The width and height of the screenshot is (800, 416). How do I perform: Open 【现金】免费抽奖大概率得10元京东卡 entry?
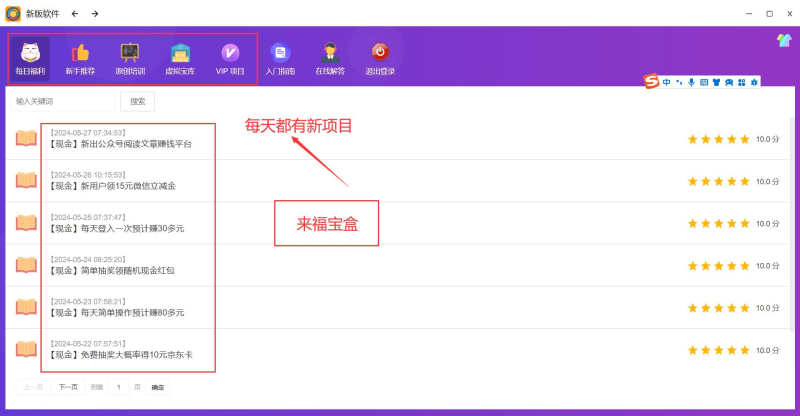click(121, 355)
